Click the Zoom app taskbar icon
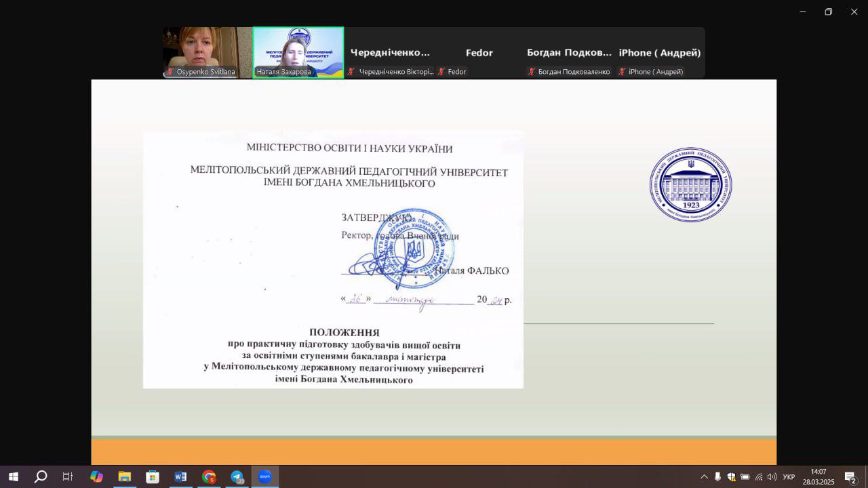Screen dimensions: 868x488 (264, 476)
